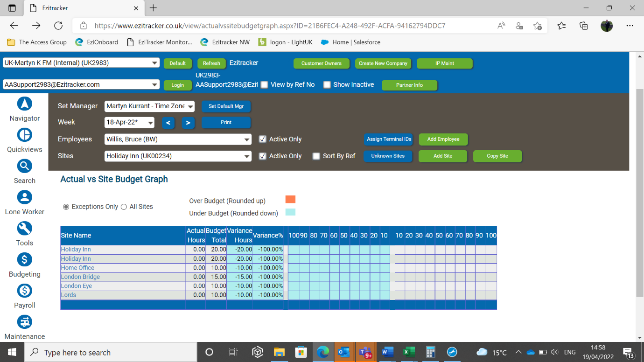Enable the Show Inactive checkbox
Image resolution: width=644 pixels, height=362 pixels.
pos(326,84)
